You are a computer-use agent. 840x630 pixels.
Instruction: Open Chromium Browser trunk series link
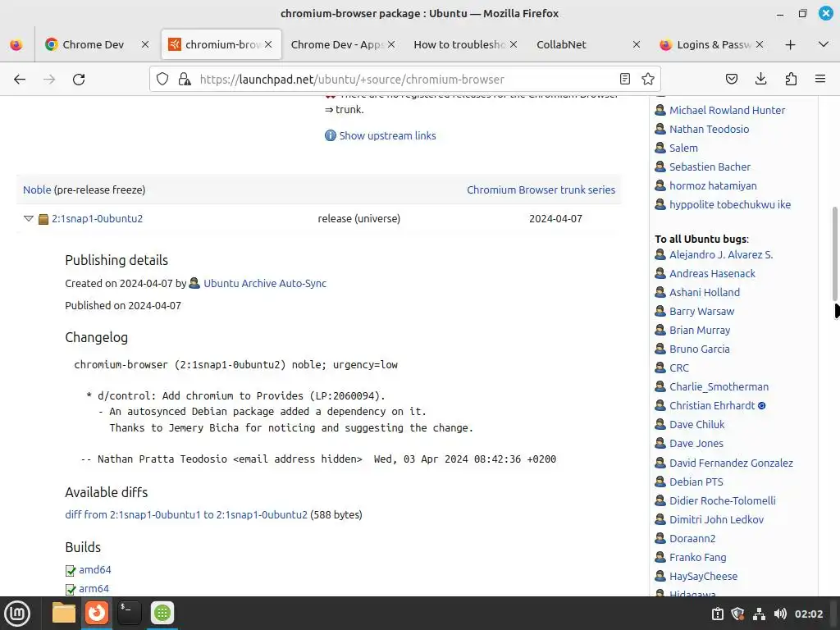541,189
